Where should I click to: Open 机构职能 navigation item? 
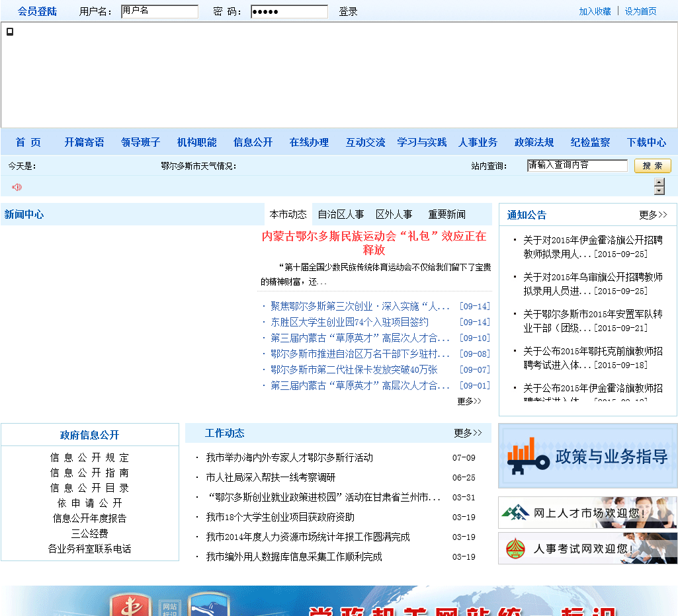click(196, 142)
